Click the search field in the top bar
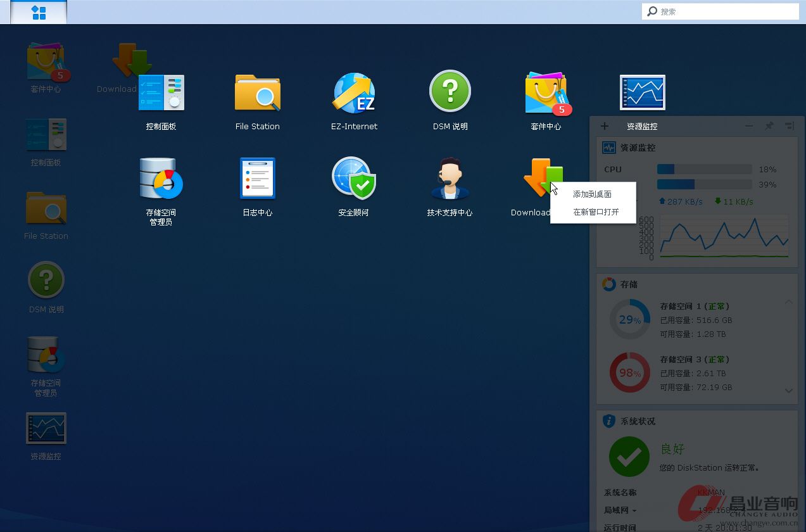Viewport: 806px width, 532px height. [721, 11]
